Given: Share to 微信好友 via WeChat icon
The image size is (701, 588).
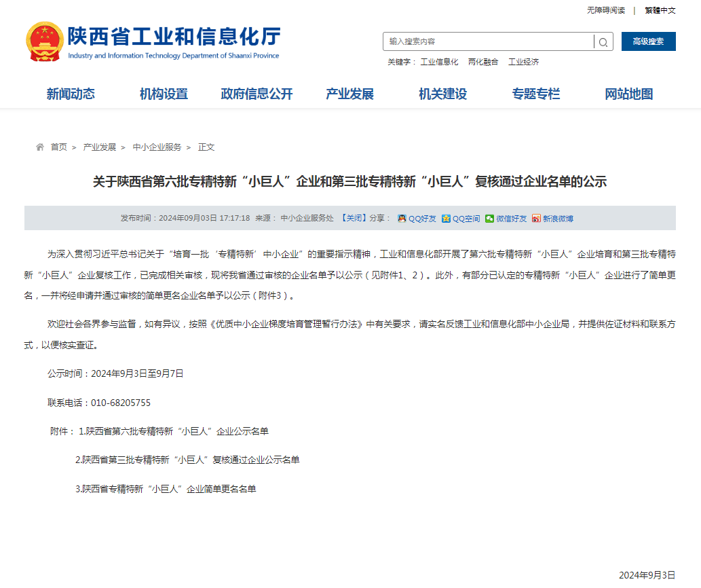Looking at the screenshot, I should coord(489,219).
